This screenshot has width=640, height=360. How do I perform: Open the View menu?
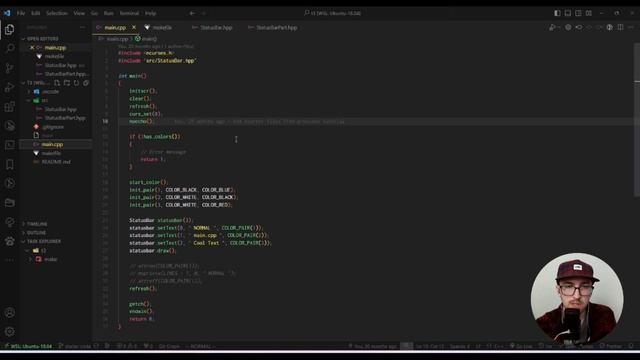tap(79, 13)
